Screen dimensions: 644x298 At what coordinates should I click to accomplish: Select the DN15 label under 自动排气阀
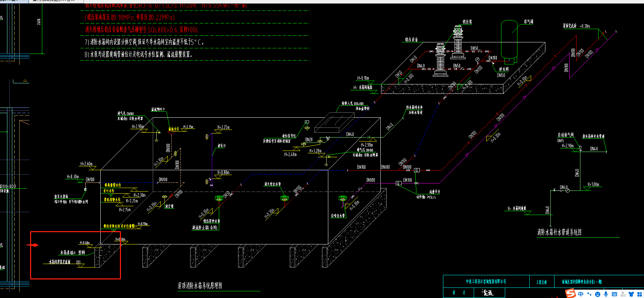pyautogui.click(x=561, y=140)
